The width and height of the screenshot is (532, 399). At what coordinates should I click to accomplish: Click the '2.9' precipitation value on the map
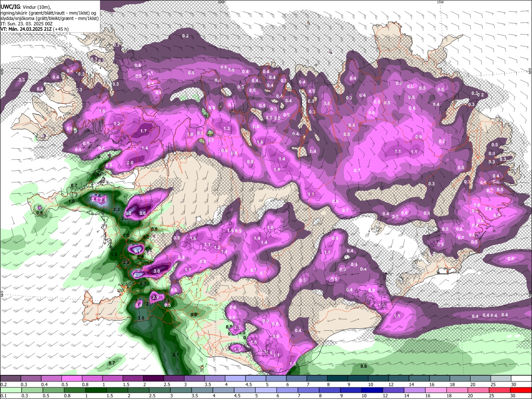pyautogui.click(x=156, y=298)
